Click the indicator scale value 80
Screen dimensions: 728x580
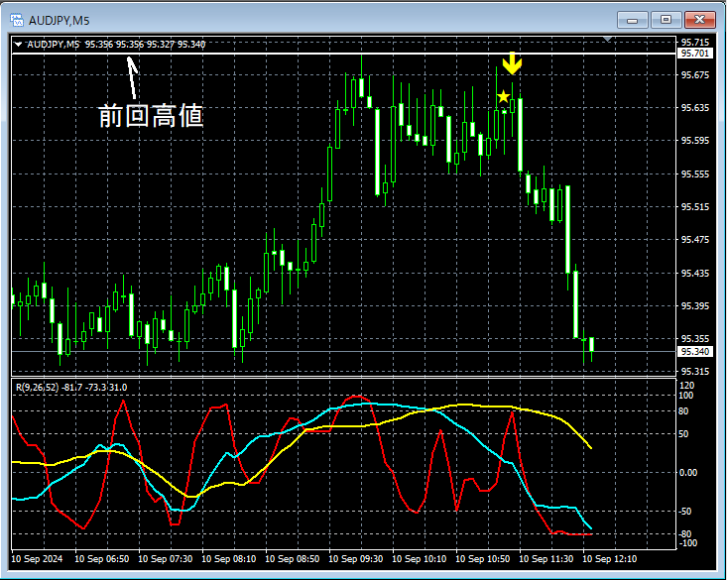(x=683, y=411)
